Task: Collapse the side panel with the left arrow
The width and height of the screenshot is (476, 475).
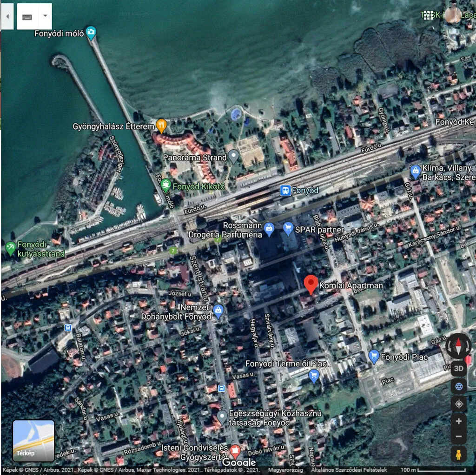Action: click(7, 16)
